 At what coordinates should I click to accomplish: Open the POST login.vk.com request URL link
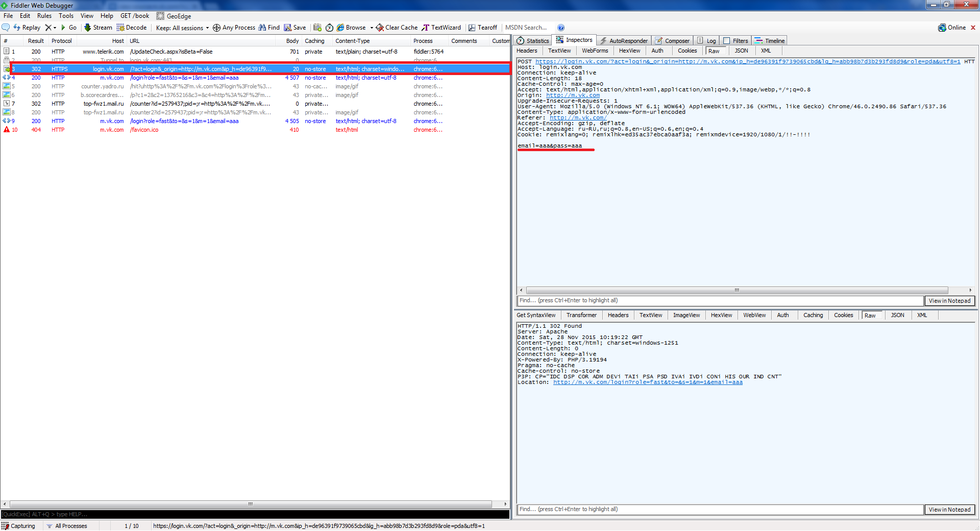(x=748, y=61)
